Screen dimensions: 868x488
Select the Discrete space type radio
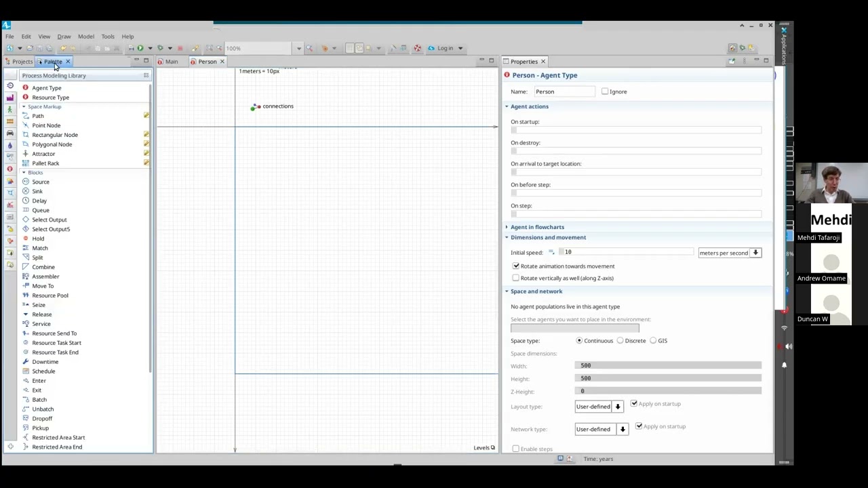tap(620, 341)
